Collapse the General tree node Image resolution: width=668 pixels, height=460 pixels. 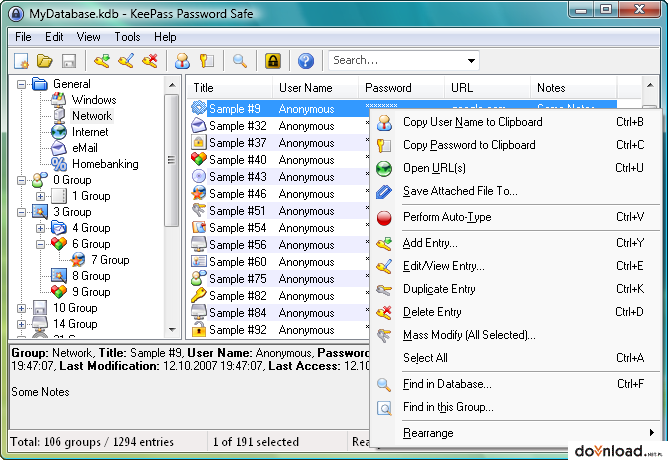click(x=21, y=84)
